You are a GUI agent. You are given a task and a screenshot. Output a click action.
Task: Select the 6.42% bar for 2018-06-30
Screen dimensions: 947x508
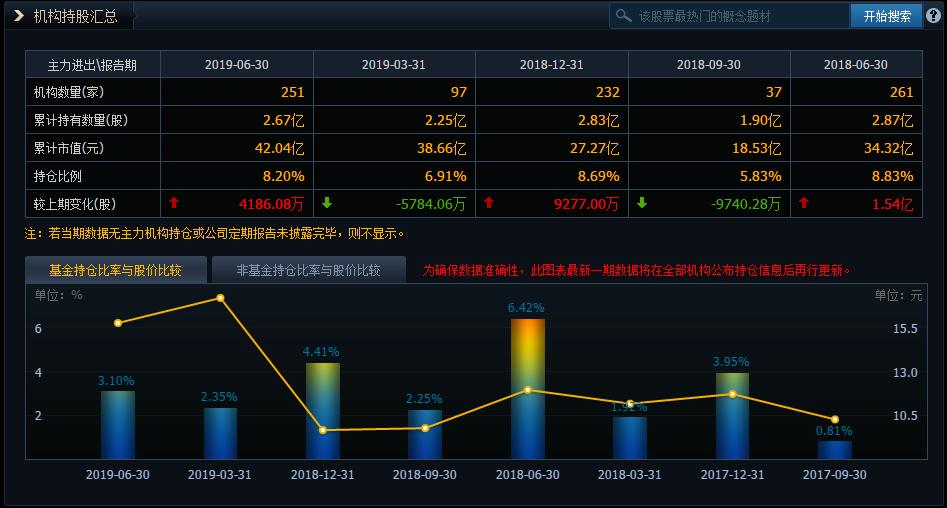pyautogui.click(x=528, y=389)
